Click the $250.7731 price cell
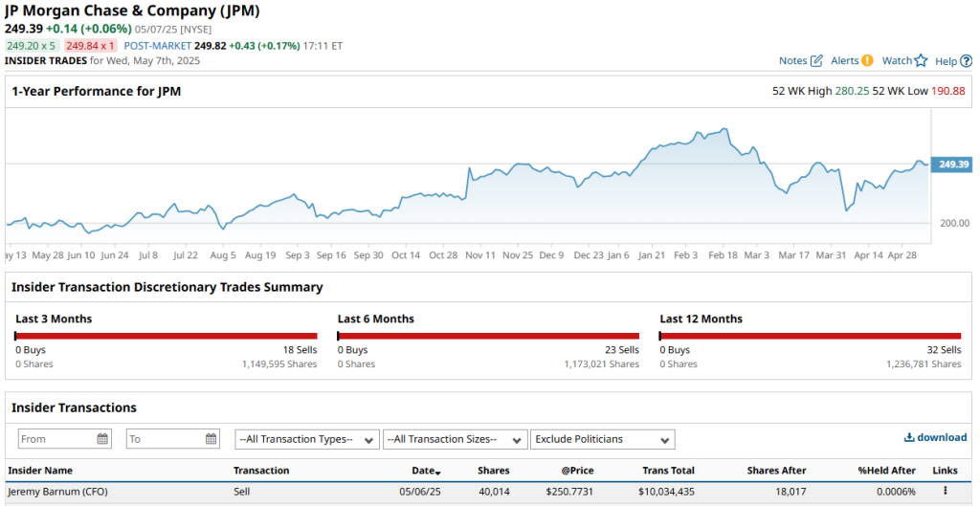980x506 pixels. point(570,492)
